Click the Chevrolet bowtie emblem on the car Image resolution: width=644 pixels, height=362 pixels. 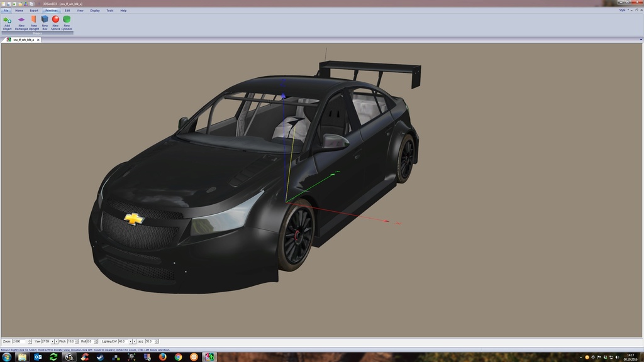coord(134,219)
